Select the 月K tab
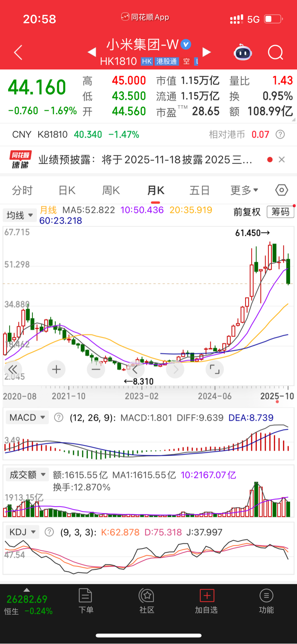 pyautogui.click(x=155, y=191)
